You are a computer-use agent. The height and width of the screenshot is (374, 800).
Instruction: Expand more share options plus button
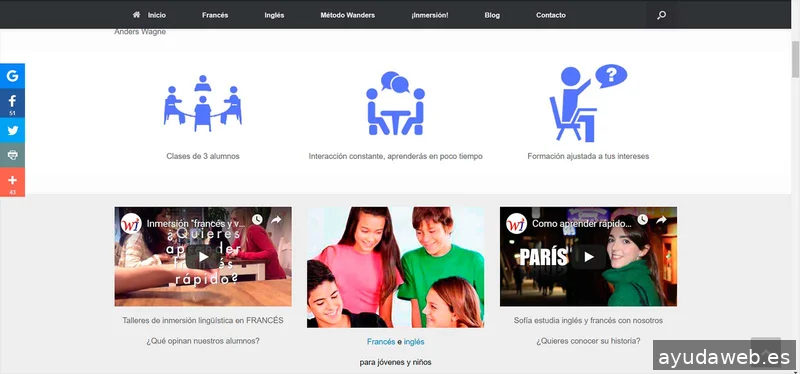pyautogui.click(x=12, y=182)
